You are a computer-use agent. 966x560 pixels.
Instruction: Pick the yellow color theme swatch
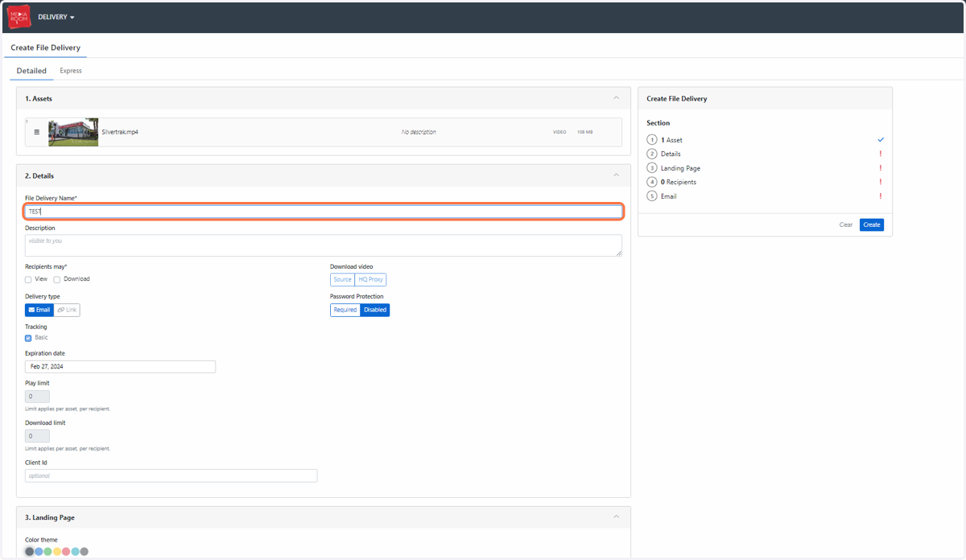tap(57, 552)
